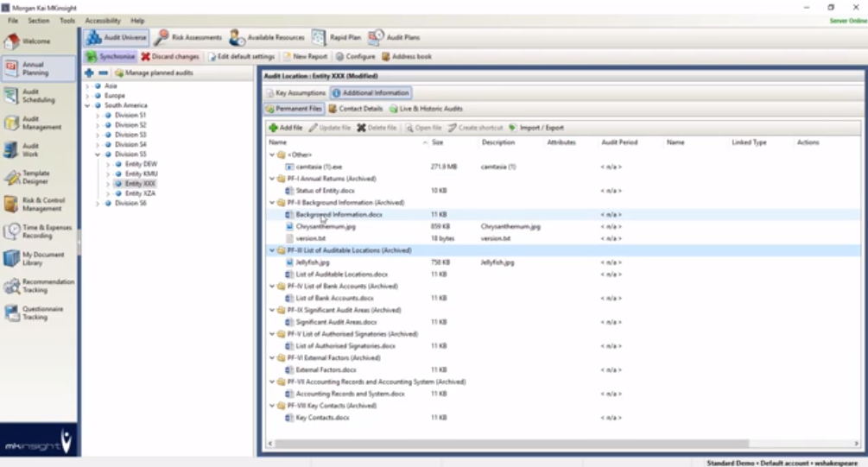Click the Risk Assessments magnifier icon
Screen dimensions: 868x467
162,38
